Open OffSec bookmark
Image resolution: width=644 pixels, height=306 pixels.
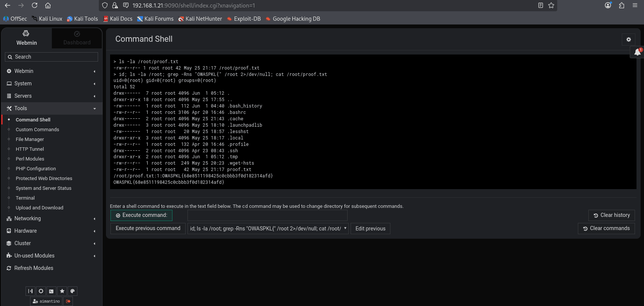coord(15,19)
